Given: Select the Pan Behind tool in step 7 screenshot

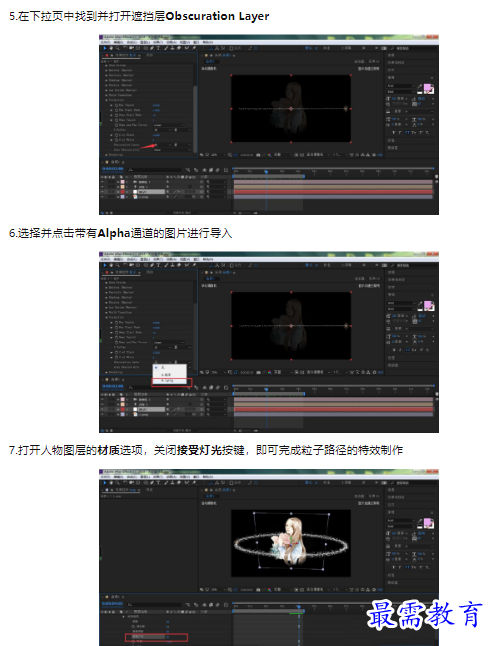Looking at the screenshot, I should 138,482.
